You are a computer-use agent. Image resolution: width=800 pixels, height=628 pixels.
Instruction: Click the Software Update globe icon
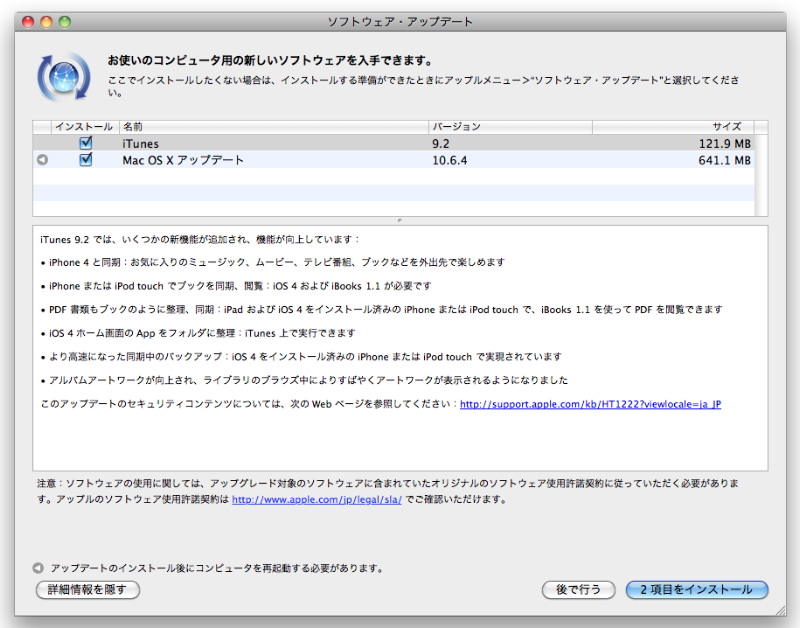pos(65,76)
